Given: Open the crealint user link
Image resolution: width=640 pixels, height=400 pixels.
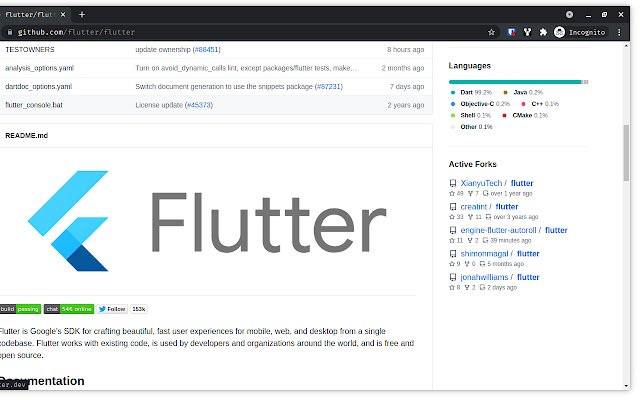Looking at the screenshot, I should click(x=474, y=207).
